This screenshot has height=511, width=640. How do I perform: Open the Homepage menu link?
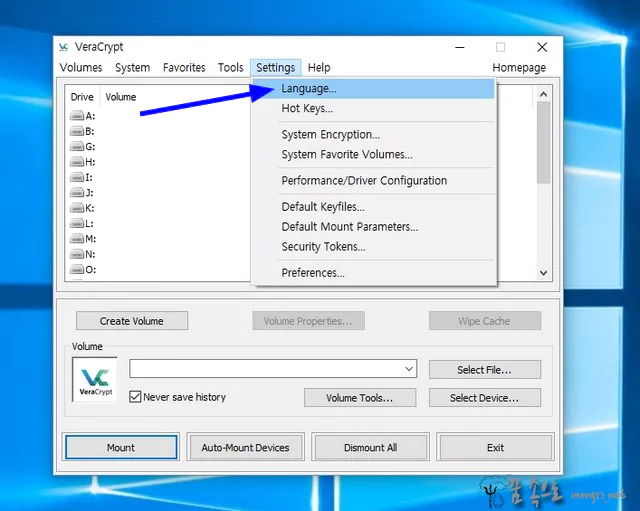519,67
